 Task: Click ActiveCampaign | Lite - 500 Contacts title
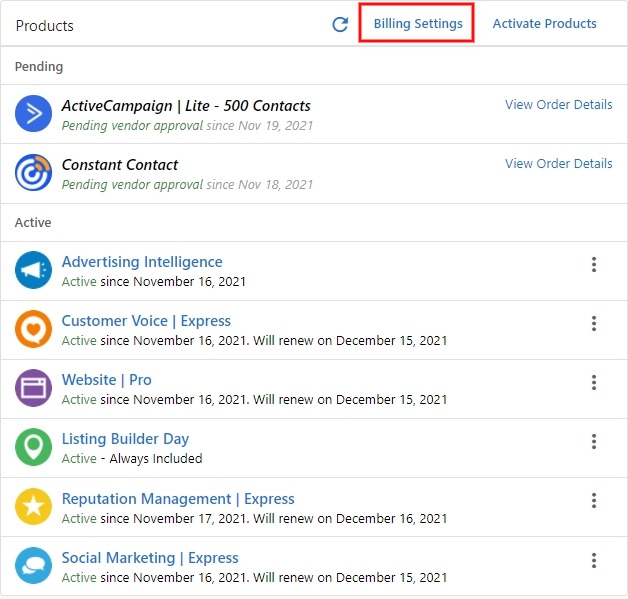point(186,106)
